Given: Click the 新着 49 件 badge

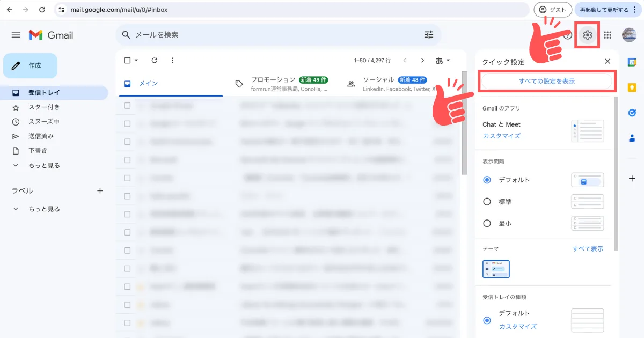Looking at the screenshot, I should 314,80.
